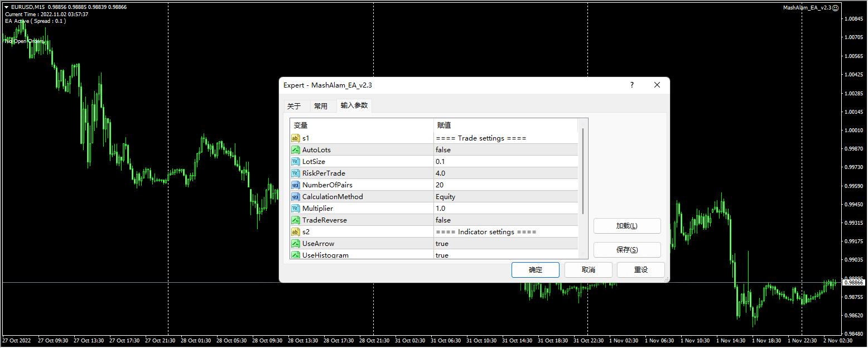The width and height of the screenshot is (868, 348).
Task: Select the UseHistogram value true
Action: 506,255
